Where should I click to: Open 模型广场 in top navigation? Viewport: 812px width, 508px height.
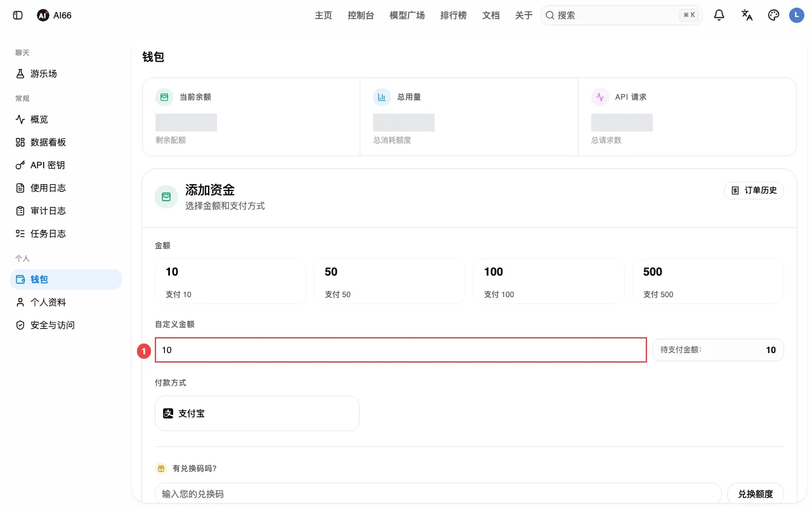tap(407, 15)
